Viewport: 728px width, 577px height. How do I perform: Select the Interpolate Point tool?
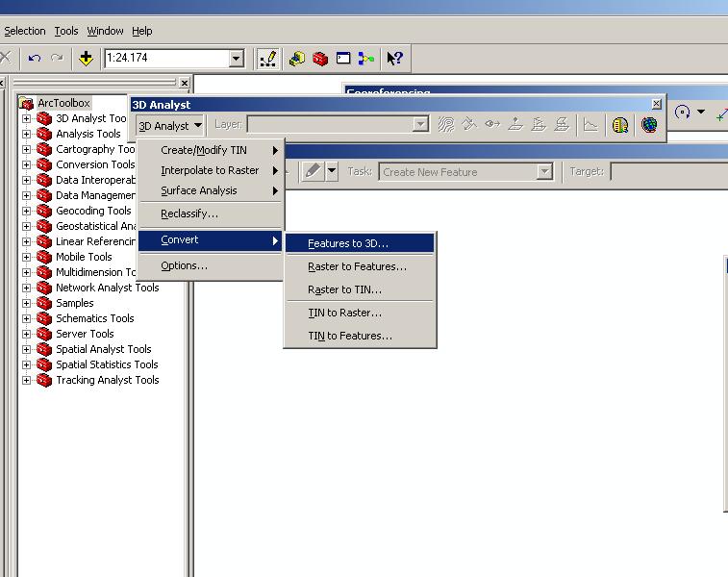515,124
